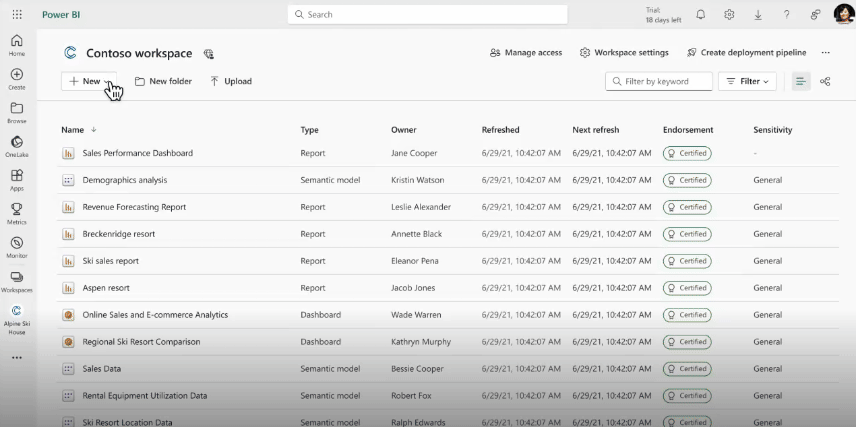Click the notifications bell icon
This screenshot has width=856, height=427.
(700, 14)
